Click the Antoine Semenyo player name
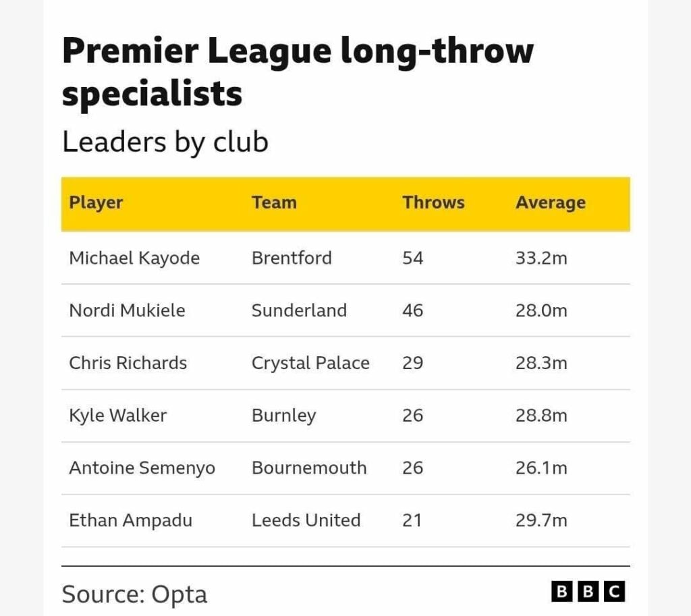 (x=142, y=468)
